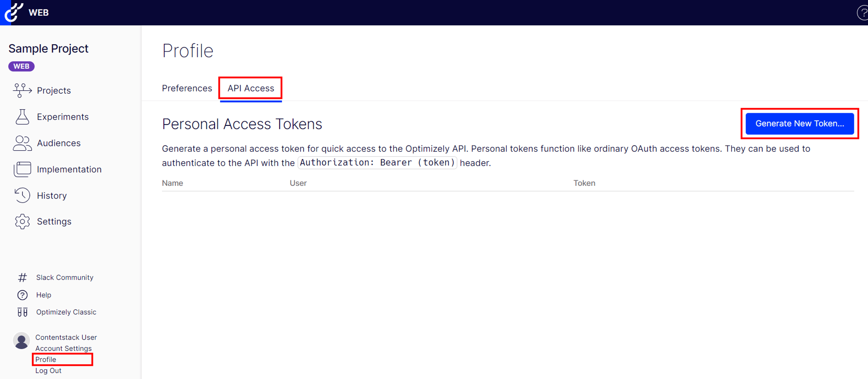Click Log Out
Image resolution: width=868 pixels, height=379 pixels.
48,371
